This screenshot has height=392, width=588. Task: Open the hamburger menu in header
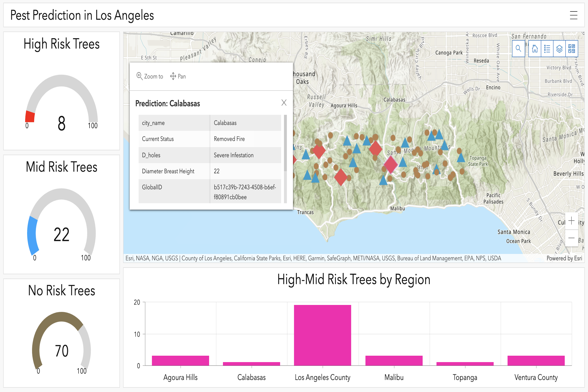coord(573,15)
